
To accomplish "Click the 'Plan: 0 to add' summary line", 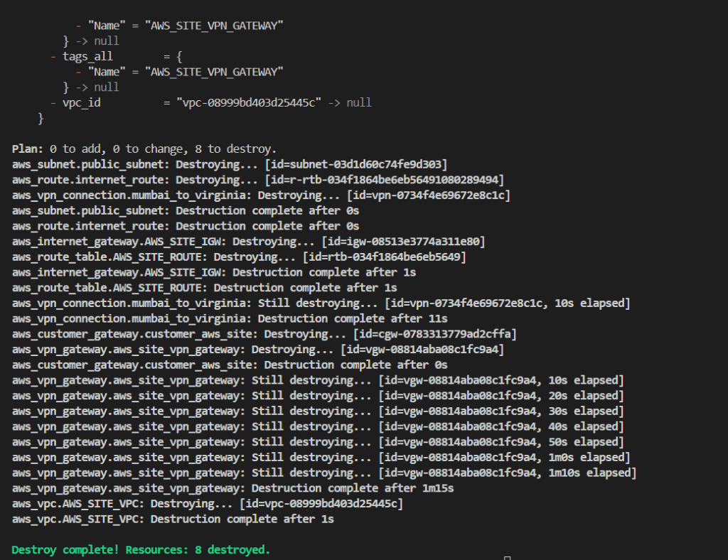I will pos(144,149).
